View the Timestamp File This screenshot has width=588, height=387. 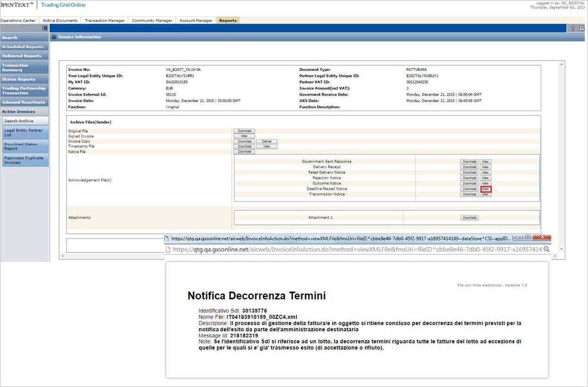tap(267, 146)
